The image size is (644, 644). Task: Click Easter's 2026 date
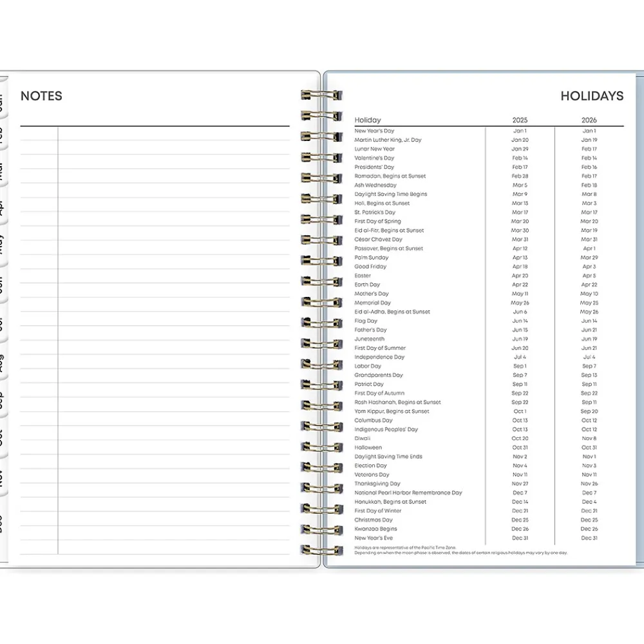pos(589,276)
